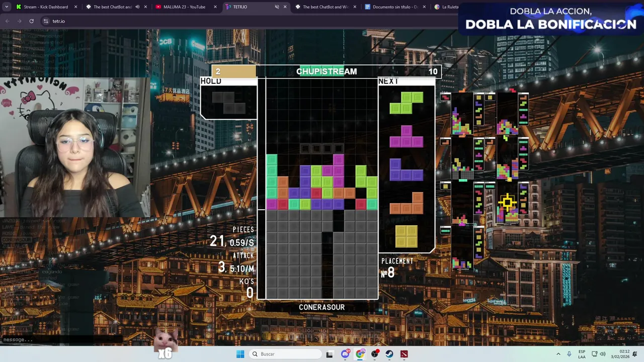Close the MALUMA 23 YouTube tab
Screen dimensions: 644x362
pos(215,7)
